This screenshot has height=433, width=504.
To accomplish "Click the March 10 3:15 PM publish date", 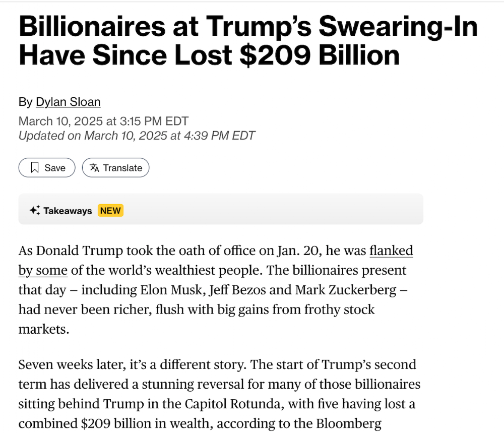I will tap(103, 121).
